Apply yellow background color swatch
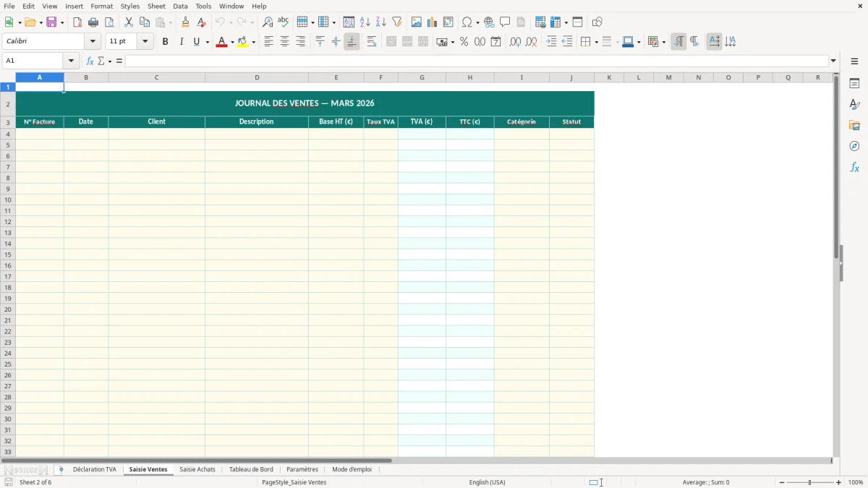 [244, 42]
